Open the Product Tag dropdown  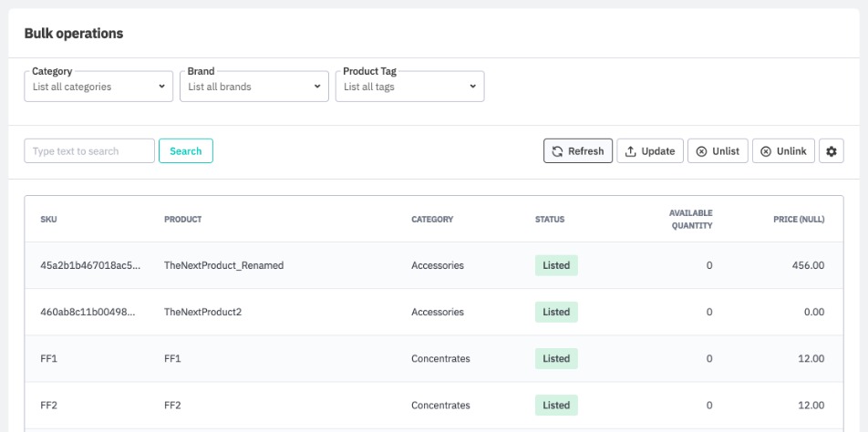point(409,87)
